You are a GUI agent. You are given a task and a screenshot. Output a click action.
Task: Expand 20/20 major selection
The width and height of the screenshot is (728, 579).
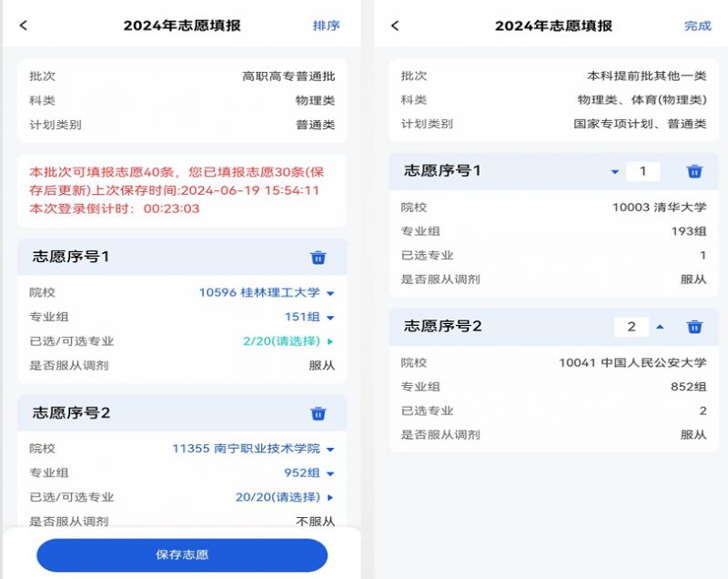(x=284, y=497)
